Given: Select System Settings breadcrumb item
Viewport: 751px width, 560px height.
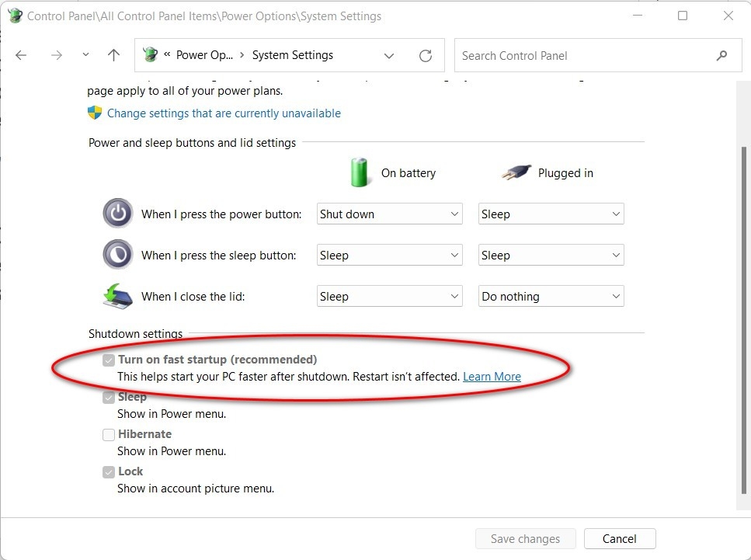Looking at the screenshot, I should click(292, 55).
